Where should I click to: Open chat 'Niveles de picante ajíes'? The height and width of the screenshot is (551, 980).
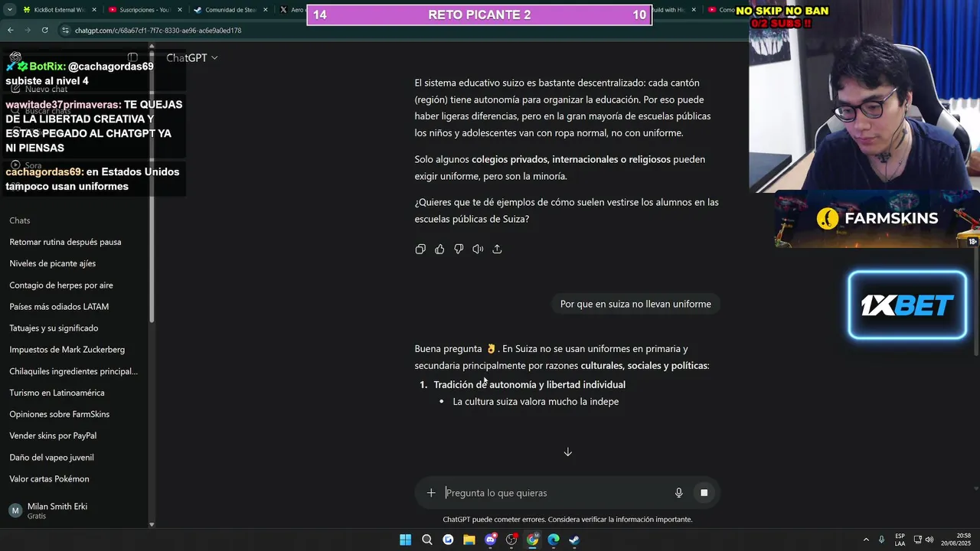click(75, 263)
